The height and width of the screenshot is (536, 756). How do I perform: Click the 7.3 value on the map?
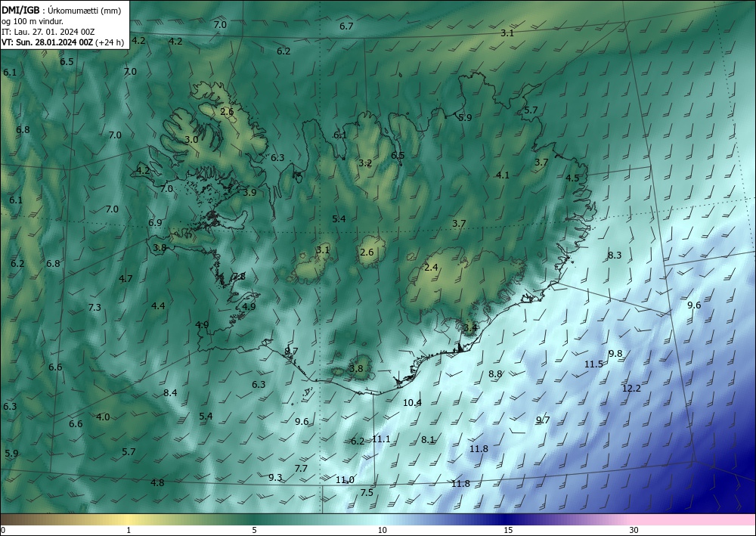click(x=94, y=308)
